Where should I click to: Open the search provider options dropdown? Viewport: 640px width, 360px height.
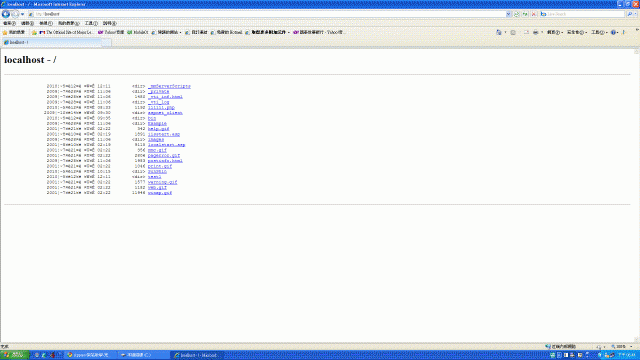click(x=636, y=14)
